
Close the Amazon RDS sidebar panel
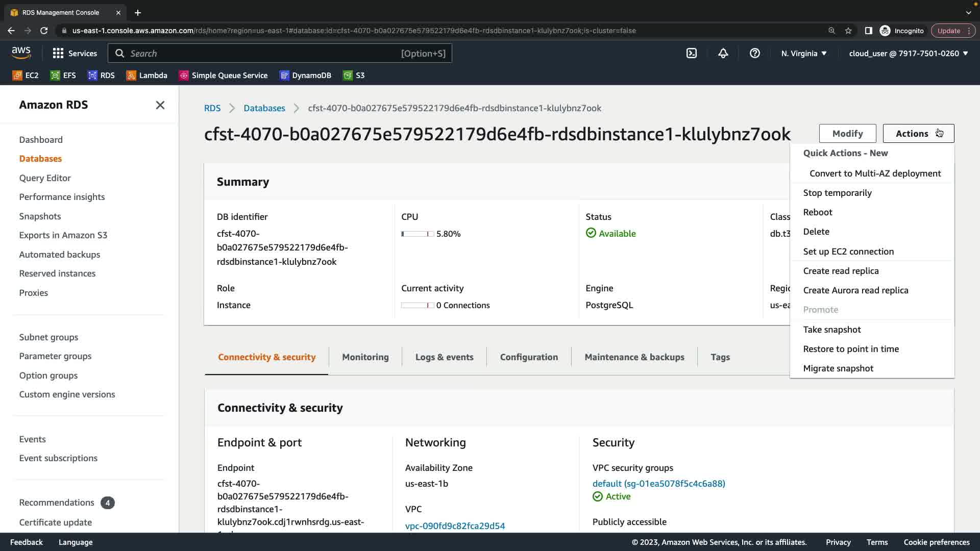pyautogui.click(x=160, y=105)
